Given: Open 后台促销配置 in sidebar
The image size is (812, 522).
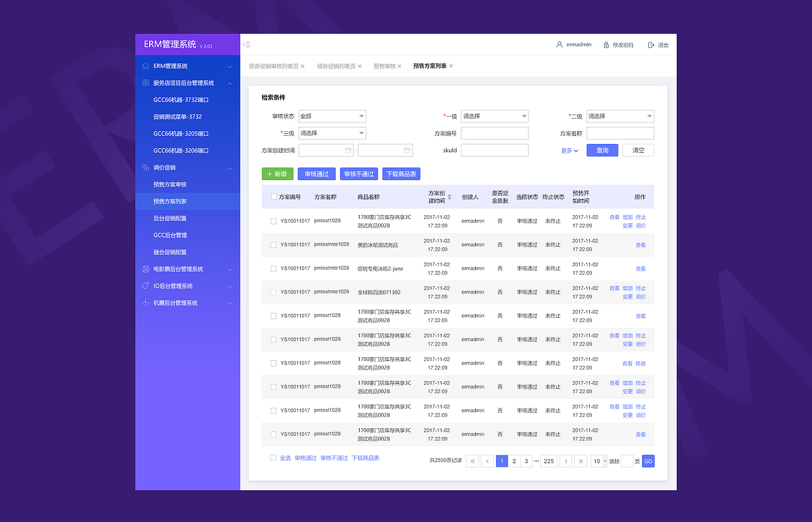Looking at the screenshot, I should click(170, 218).
